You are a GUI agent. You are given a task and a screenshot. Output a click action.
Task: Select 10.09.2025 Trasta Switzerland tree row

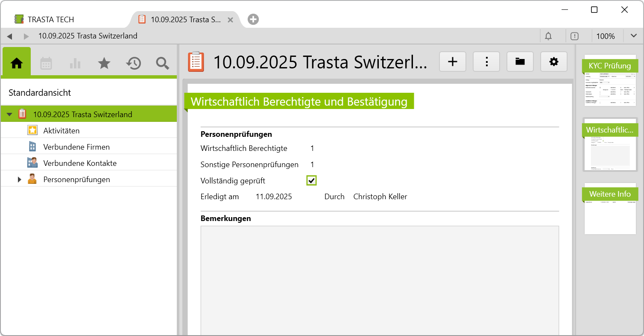coord(89,114)
